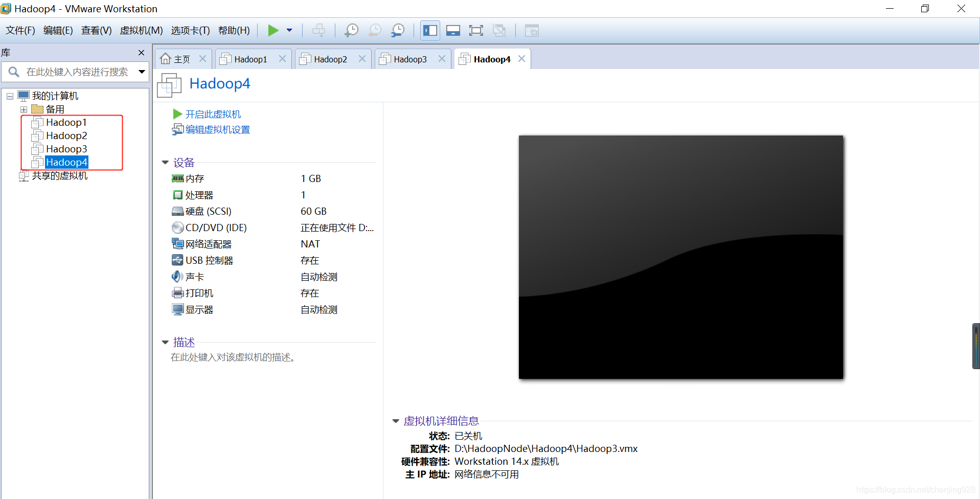Take a snapshot using the clock-plus toolbar icon
The width and height of the screenshot is (980, 499).
(351, 30)
